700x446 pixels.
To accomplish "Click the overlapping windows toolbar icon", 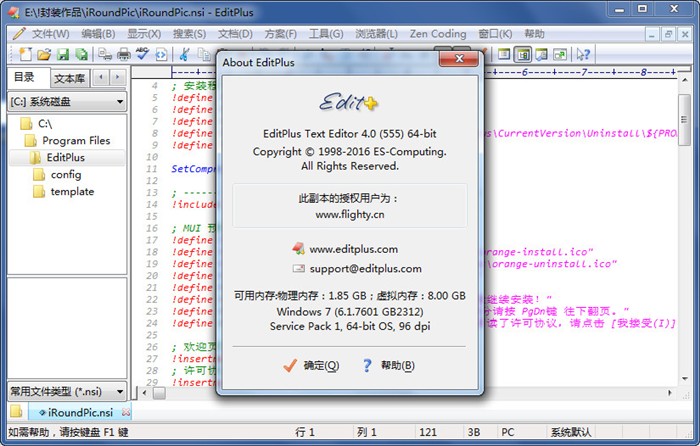I will [x=560, y=54].
